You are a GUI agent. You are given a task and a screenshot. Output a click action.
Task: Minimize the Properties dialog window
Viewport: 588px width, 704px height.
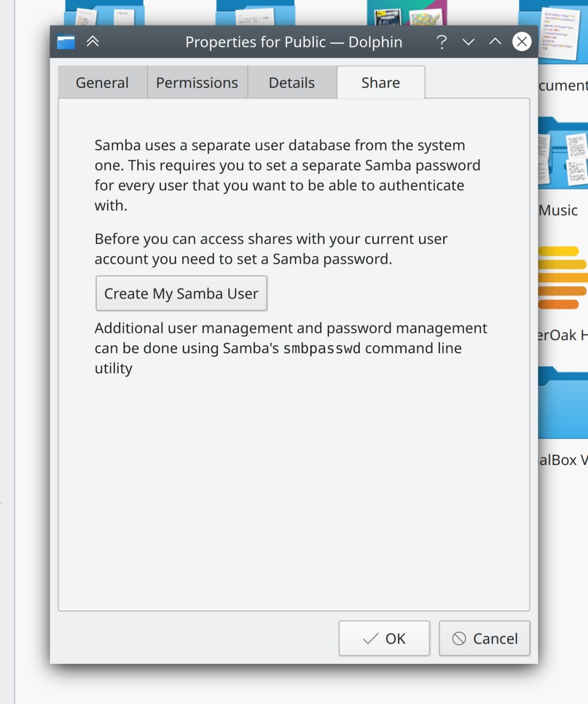click(468, 42)
